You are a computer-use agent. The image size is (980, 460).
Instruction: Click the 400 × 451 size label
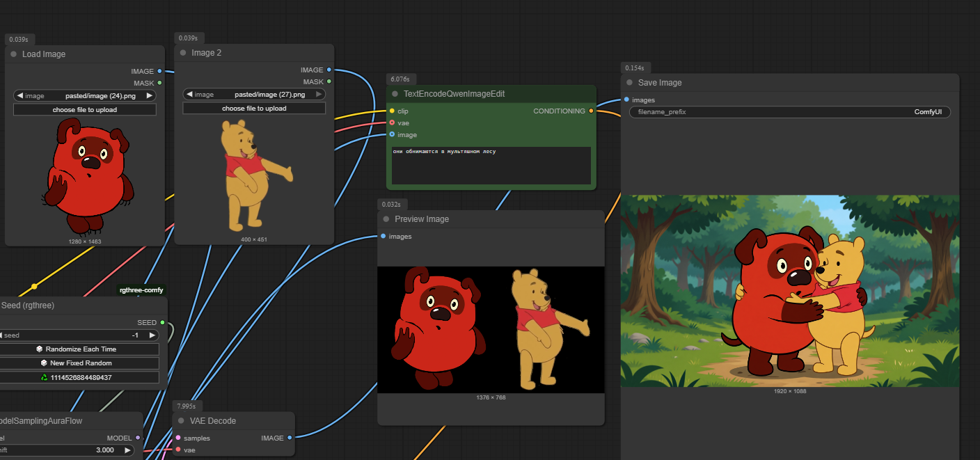click(254, 239)
